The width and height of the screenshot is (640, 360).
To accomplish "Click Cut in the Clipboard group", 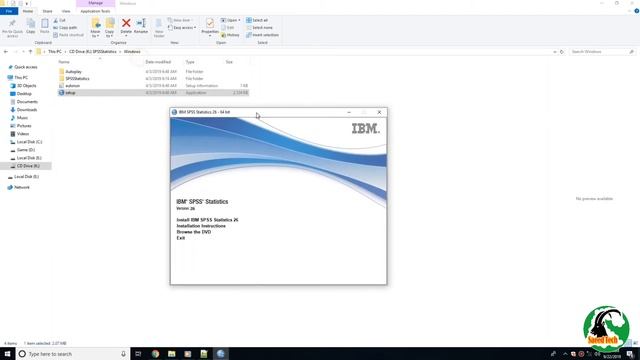I will pos(59,20).
